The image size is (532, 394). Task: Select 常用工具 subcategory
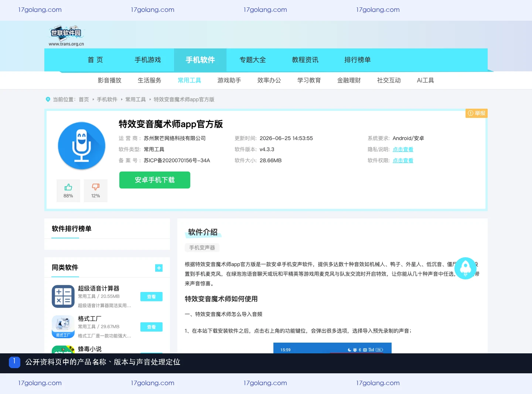[x=190, y=80]
